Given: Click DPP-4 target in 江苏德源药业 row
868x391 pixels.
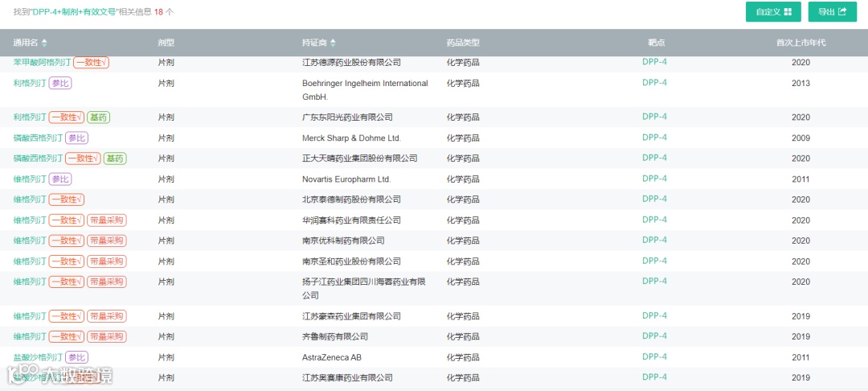Looking at the screenshot, I should 654,61.
